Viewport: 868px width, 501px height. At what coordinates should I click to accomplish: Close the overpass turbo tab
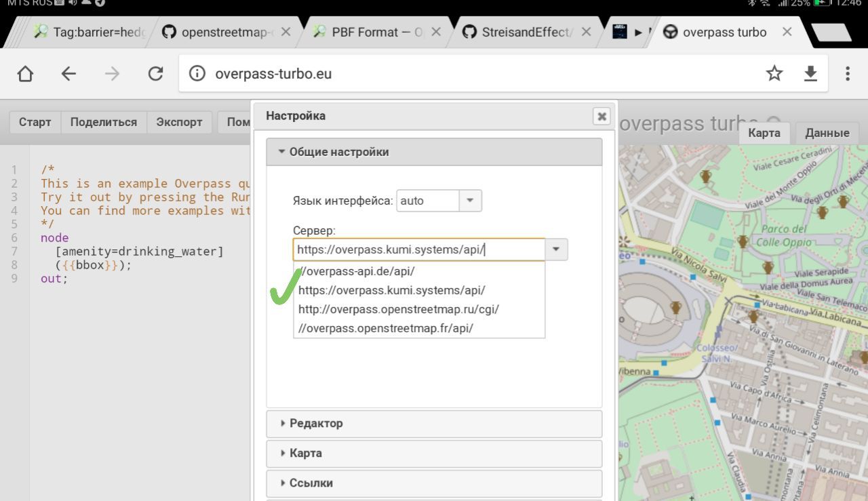(x=787, y=32)
